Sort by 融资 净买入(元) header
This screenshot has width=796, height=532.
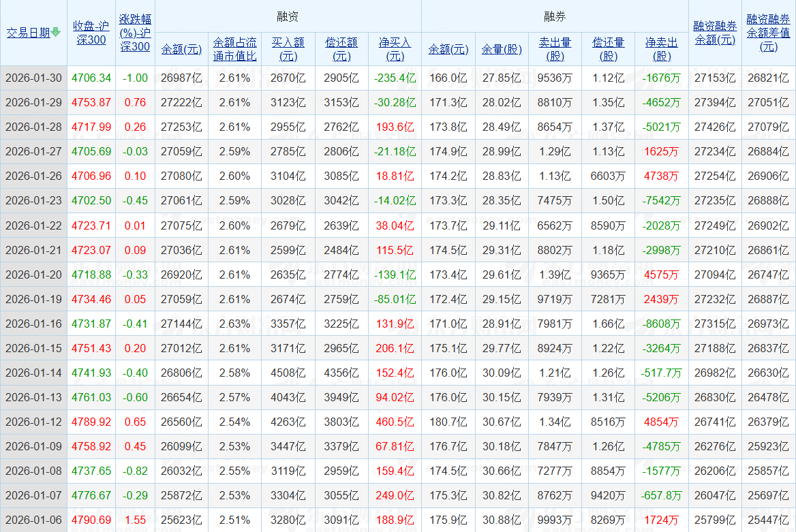click(x=395, y=49)
